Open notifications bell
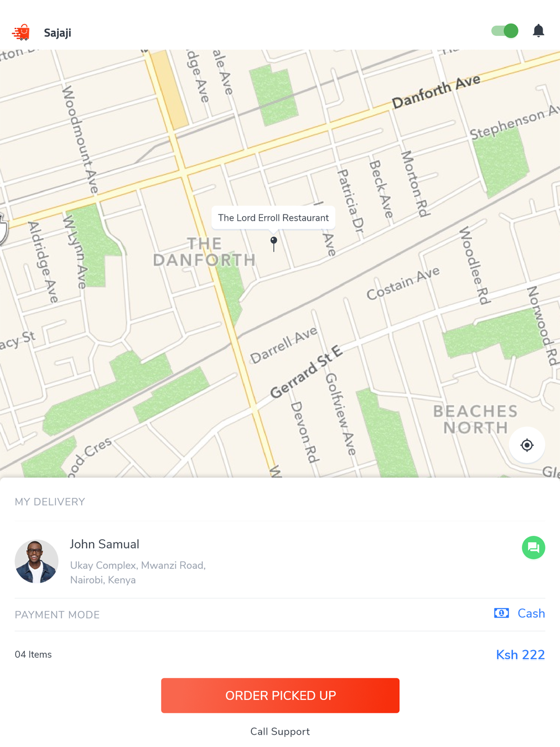This screenshot has height=747, width=560. (x=538, y=31)
